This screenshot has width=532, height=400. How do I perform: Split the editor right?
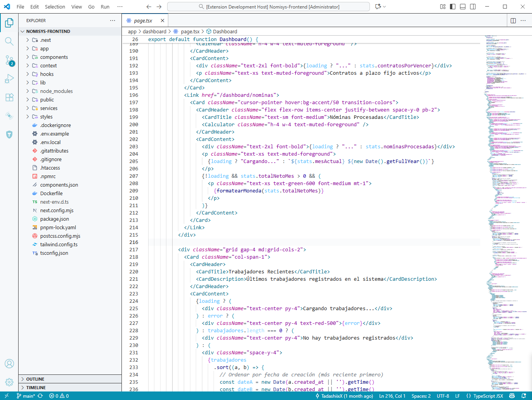coord(513,21)
